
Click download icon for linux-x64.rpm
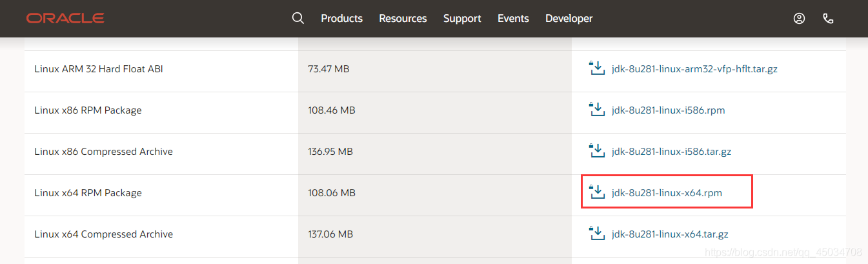[x=597, y=192]
